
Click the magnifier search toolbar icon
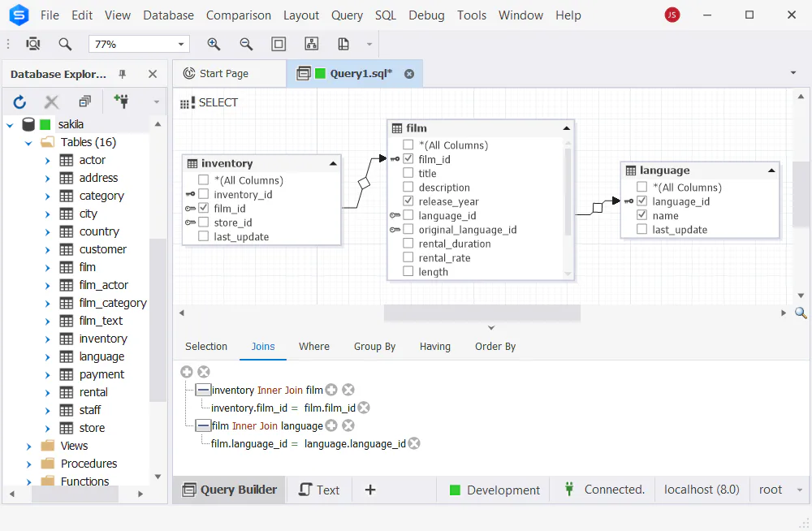[x=65, y=44]
